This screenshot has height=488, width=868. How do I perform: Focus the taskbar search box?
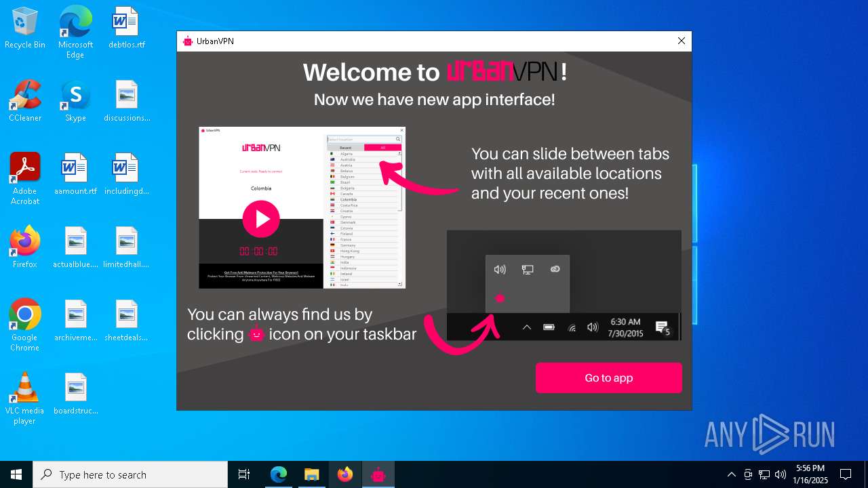(130, 474)
